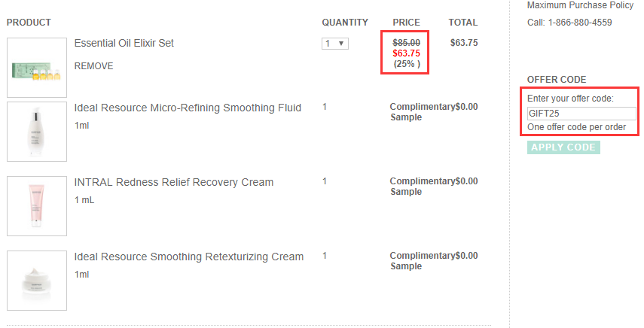Open the INTRAL Redness Relief tube image
The width and height of the screenshot is (644, 328).
[x=37, y=206]
